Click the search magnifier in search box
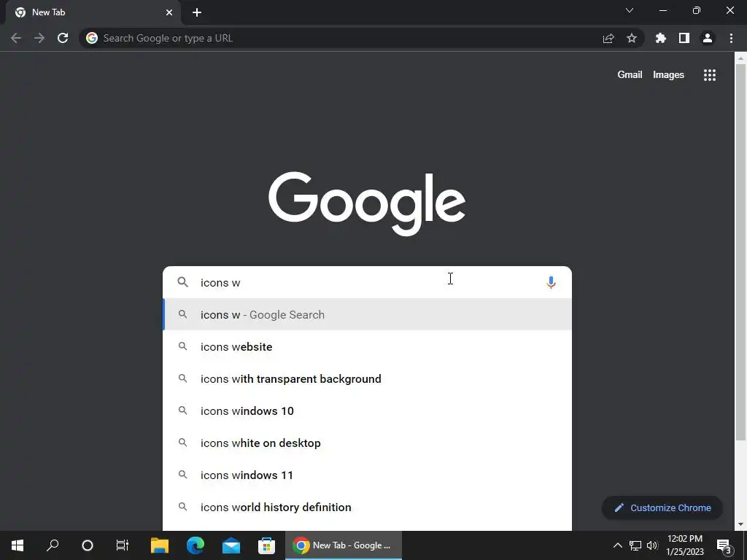The height and width of the screenshot is (560, 747). click(x=183, y=282)
